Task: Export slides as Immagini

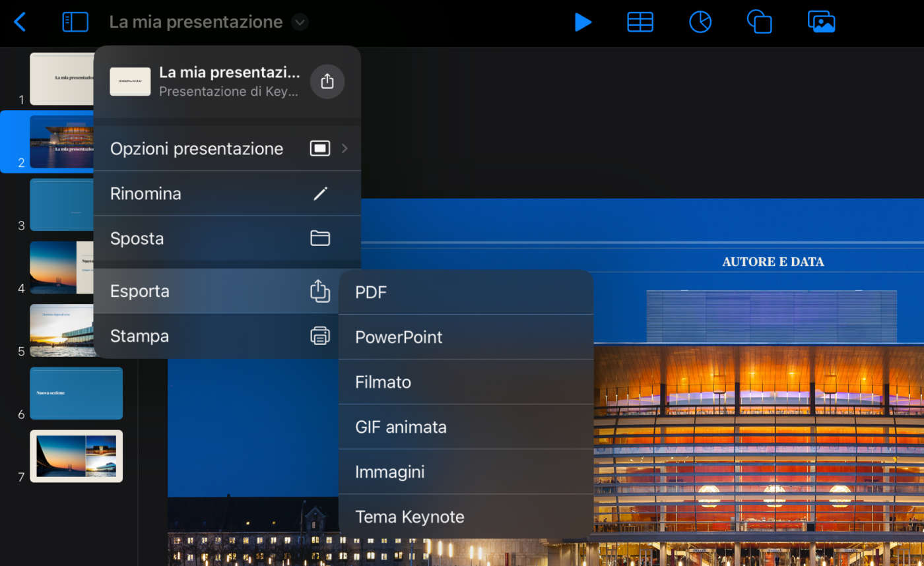Action: pos(466,472)
